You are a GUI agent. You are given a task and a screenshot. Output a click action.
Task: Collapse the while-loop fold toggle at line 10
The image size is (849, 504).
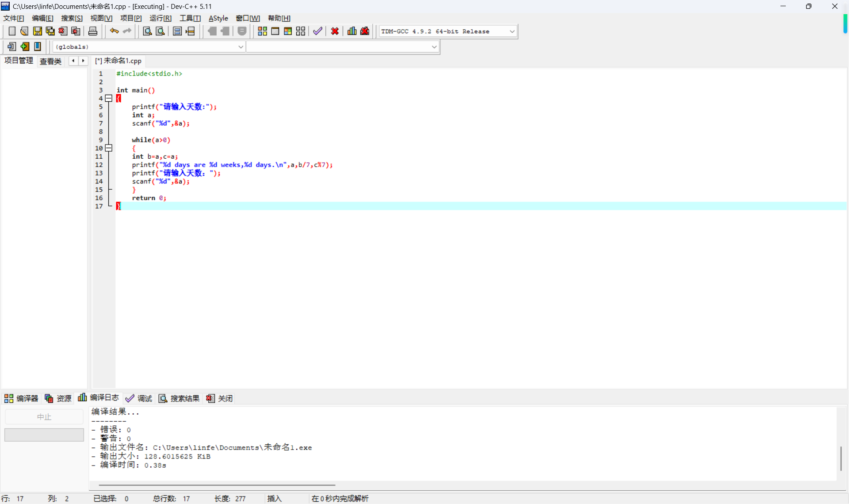pos(109,148)
